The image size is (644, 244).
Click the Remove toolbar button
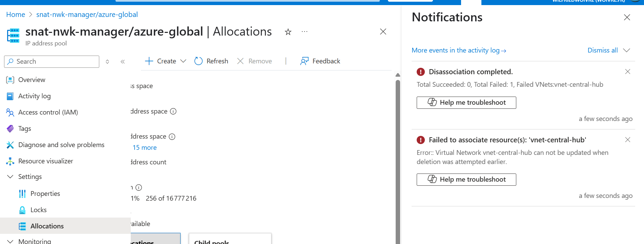254,61
